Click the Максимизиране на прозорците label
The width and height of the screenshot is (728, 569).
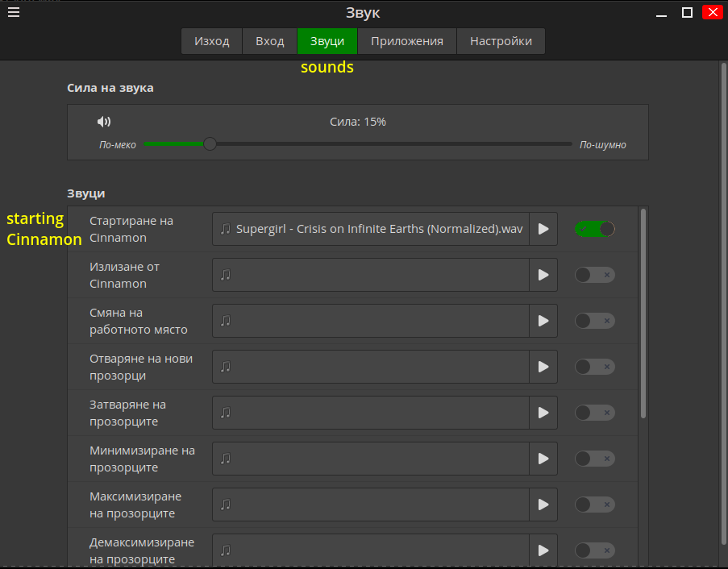coord(135,505)
